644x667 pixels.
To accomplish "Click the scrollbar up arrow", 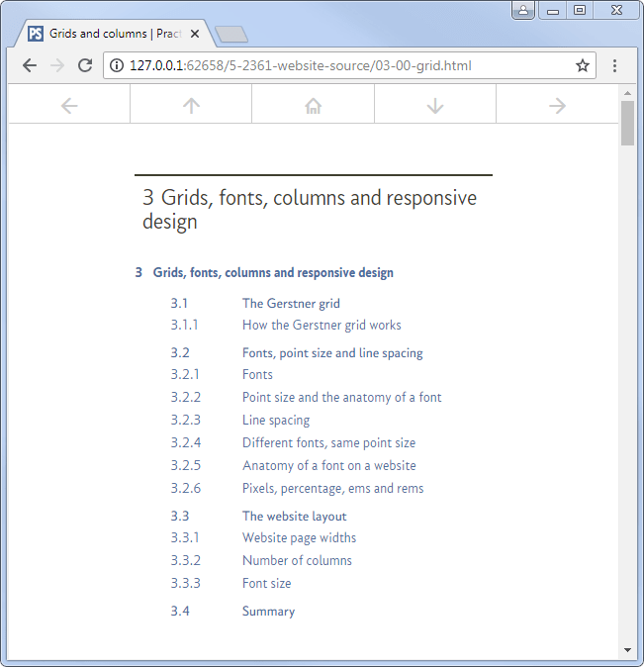I will (x=627, y=93).
